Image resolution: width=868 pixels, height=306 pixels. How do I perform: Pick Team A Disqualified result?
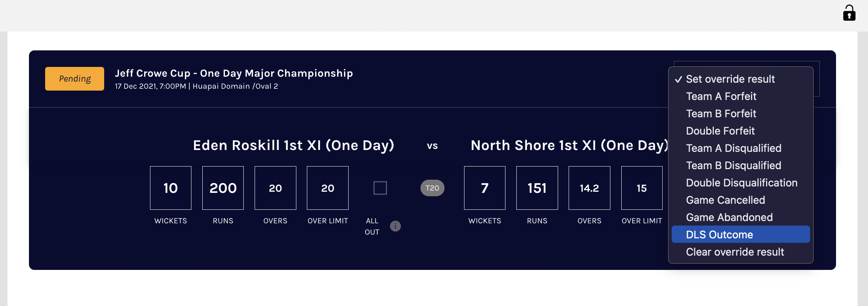coord(733,148)
